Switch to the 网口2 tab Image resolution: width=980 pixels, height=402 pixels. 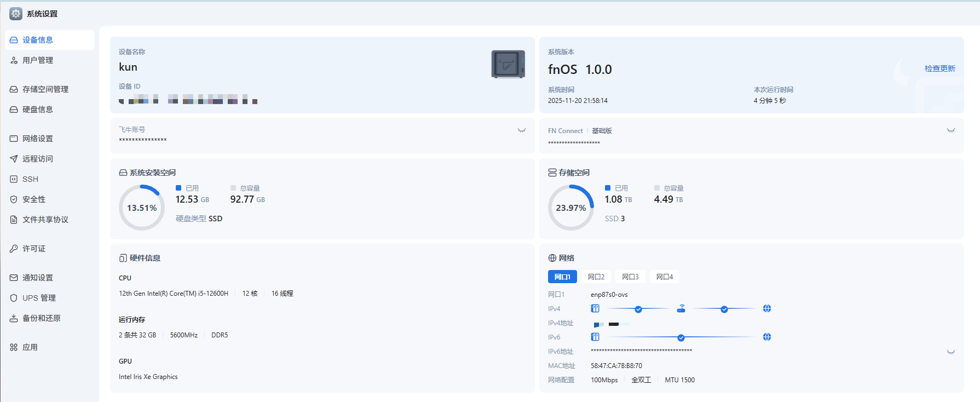(x=596, y=277)
